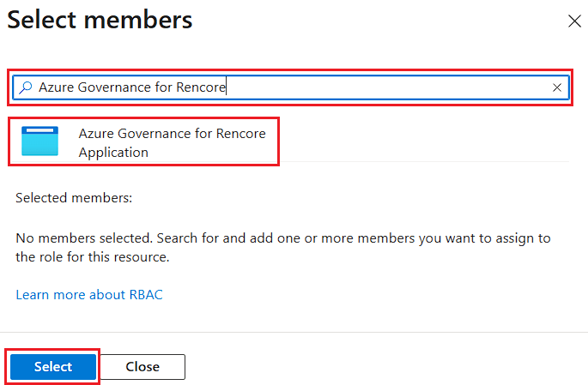Click the search magnifier icon
Screen dimensions: 588x385
pos(26,87)
